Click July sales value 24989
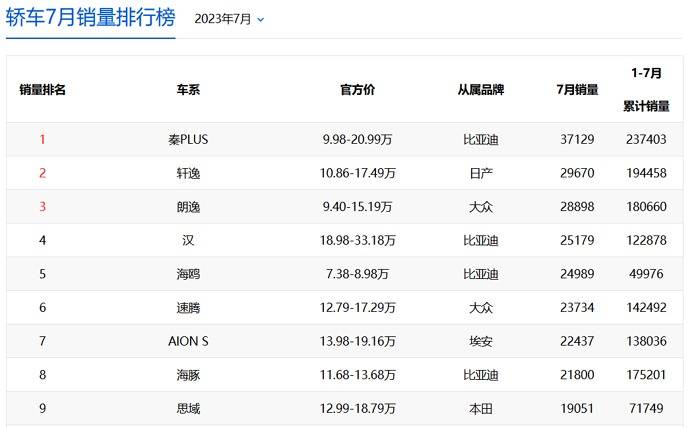 tap(577, 274)
